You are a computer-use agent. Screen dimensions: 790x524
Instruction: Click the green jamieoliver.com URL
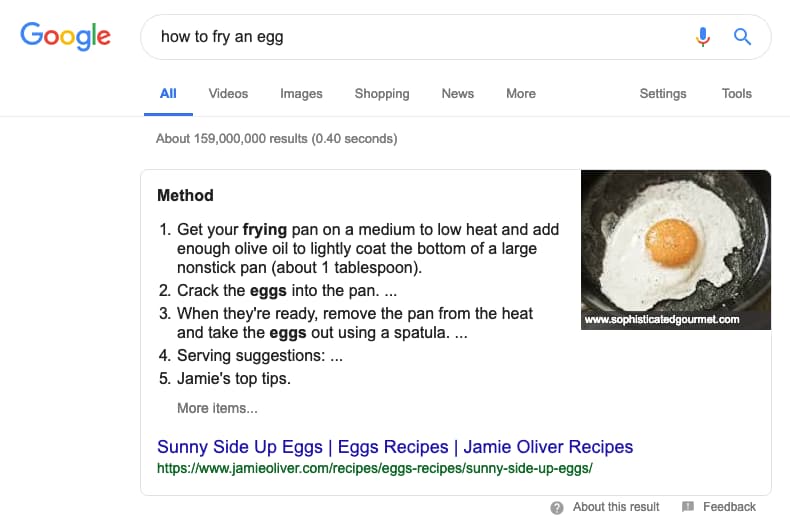tap(375, 469)
